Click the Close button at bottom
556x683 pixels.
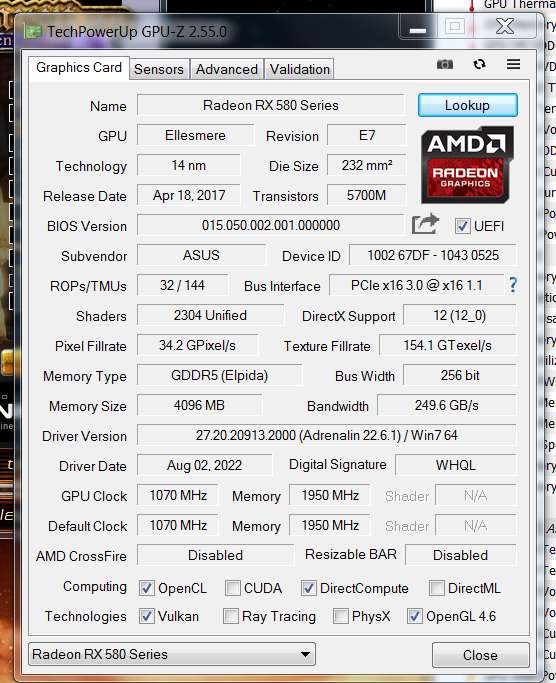point(481,655)
